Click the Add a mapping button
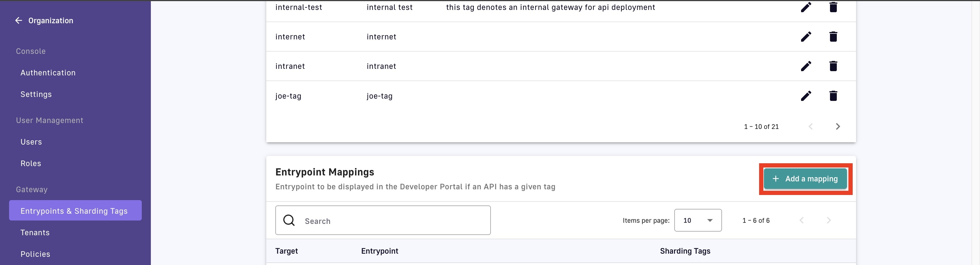 (x=805, y=179)
